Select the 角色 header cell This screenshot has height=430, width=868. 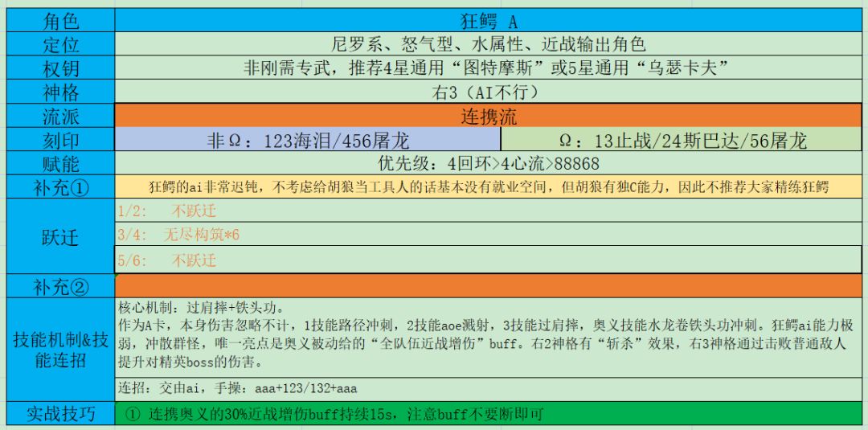pyautogui.click(x=60, y=20)
